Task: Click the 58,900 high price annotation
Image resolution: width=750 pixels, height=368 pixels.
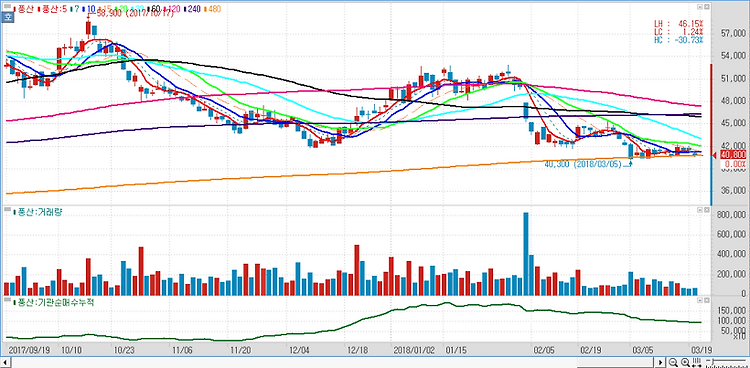Action: 135,14
